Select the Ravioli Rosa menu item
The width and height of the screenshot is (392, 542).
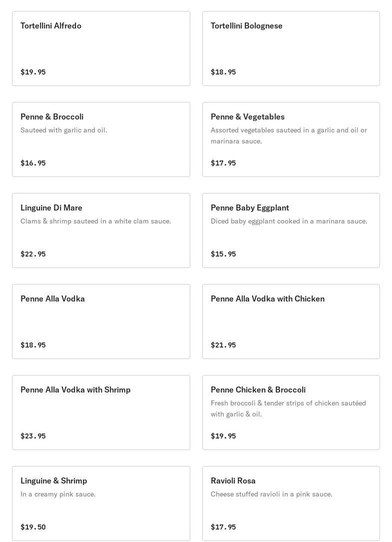[291, 503]
